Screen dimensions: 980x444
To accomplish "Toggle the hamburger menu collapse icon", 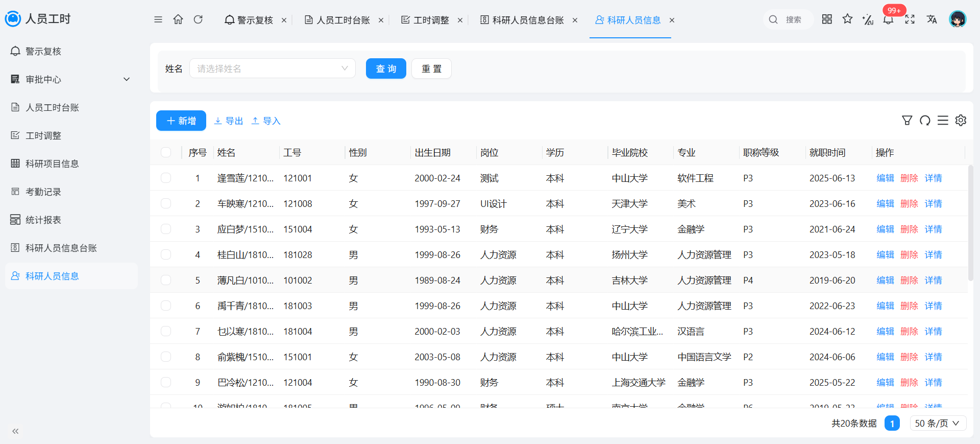I will (x=158, y=19).
